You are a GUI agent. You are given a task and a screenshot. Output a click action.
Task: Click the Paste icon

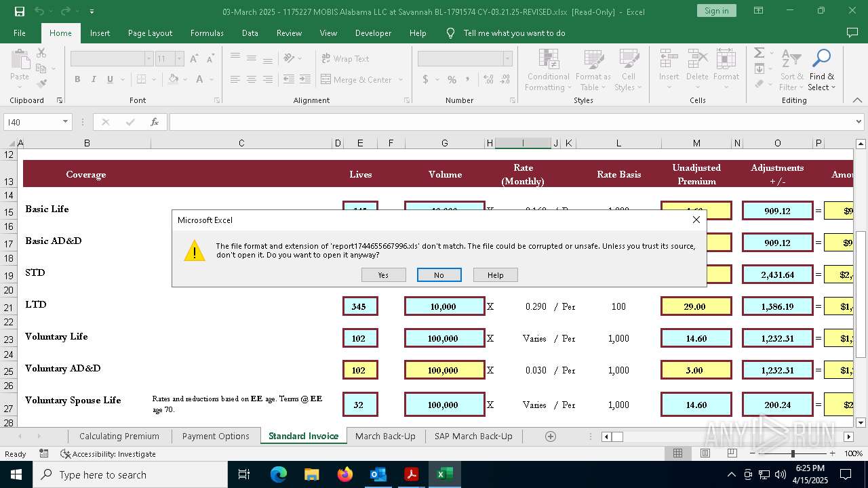click(x=20, y=61)
